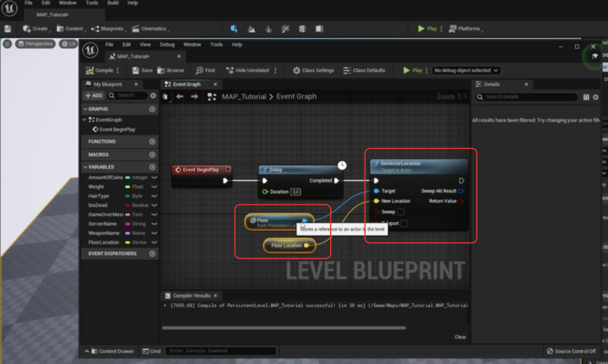The image size is (608, 364).
Task: Open Class Settings
Action: coord(313,71)
